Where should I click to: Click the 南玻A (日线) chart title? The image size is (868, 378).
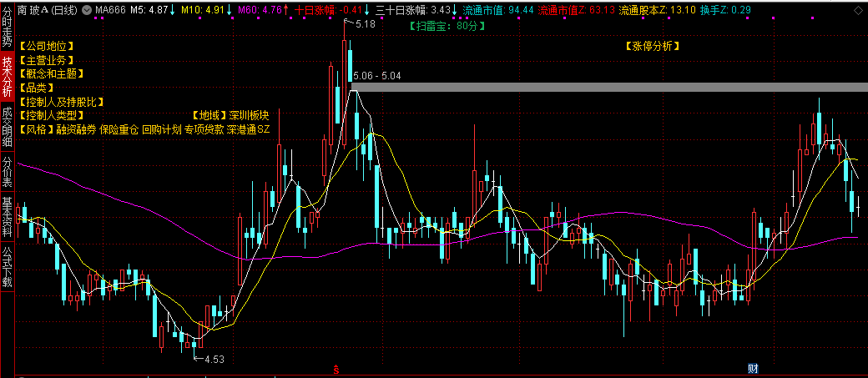tap(48, 10)
